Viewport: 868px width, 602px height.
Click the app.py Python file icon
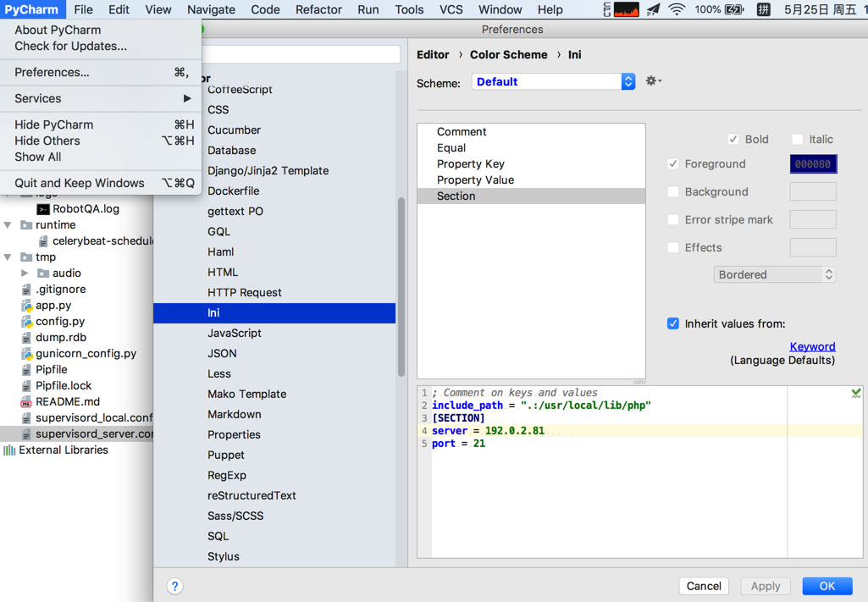point(26,306)
